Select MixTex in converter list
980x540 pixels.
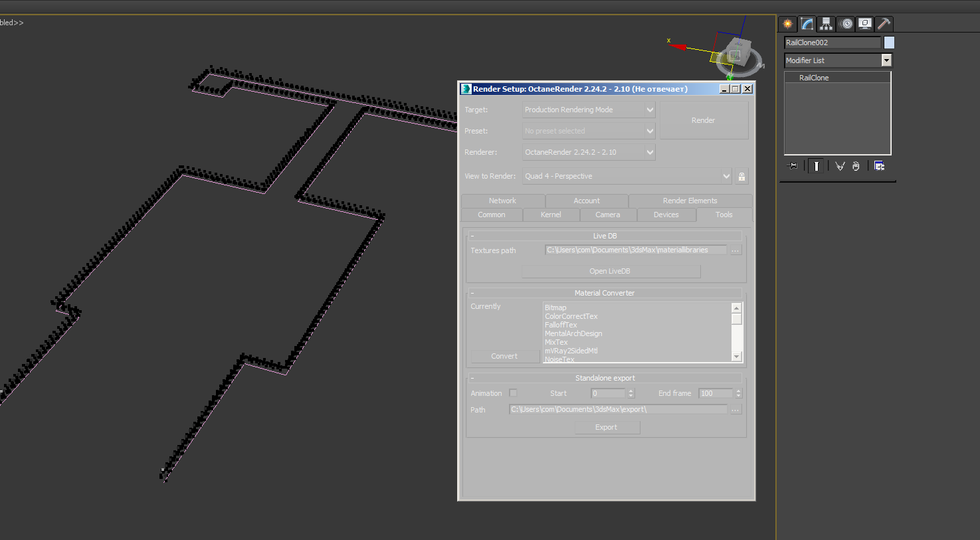556,342
